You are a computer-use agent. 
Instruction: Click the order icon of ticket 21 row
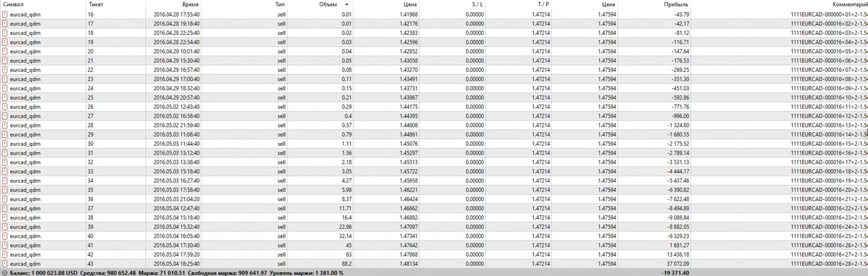[5, 61]
